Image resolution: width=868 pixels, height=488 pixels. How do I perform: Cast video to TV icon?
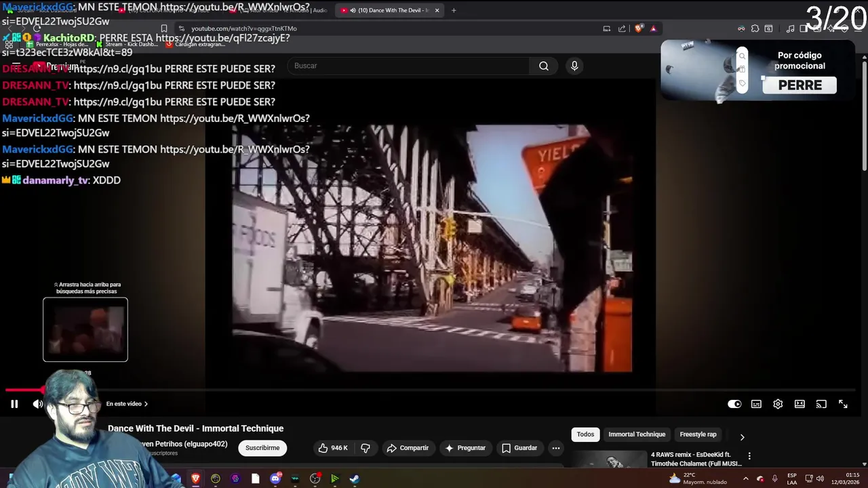coord(821,404)
